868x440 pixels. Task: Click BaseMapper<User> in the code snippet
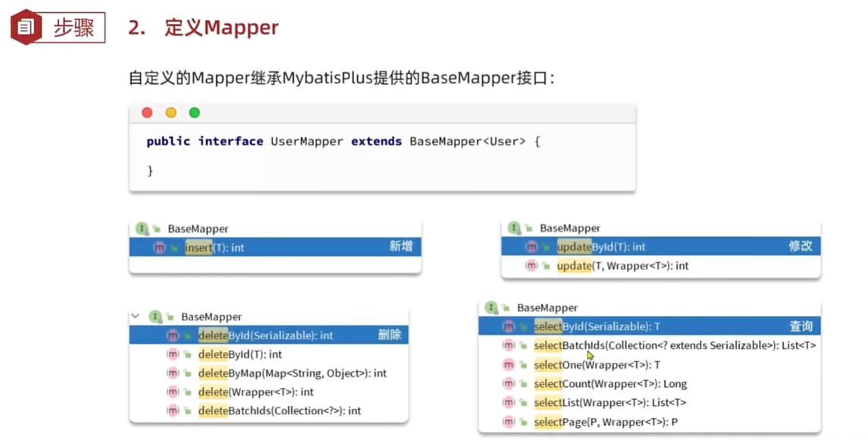click(x=467, y=142)
